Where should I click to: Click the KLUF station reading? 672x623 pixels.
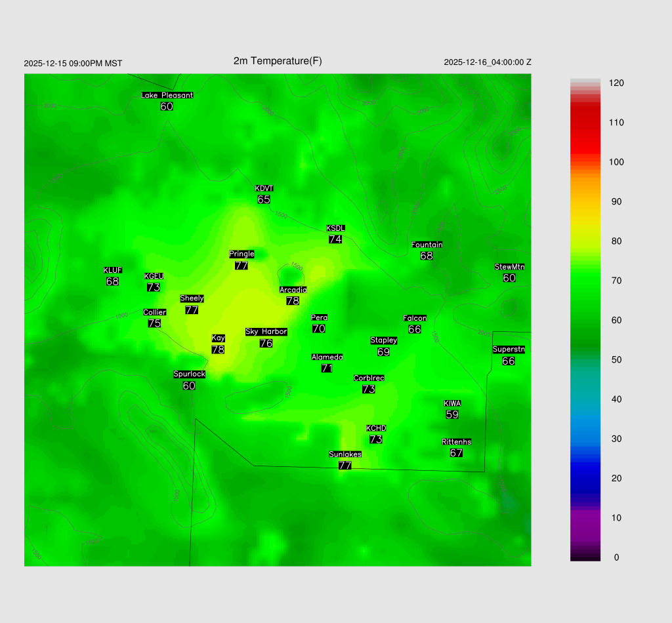(x=112, y=281)
